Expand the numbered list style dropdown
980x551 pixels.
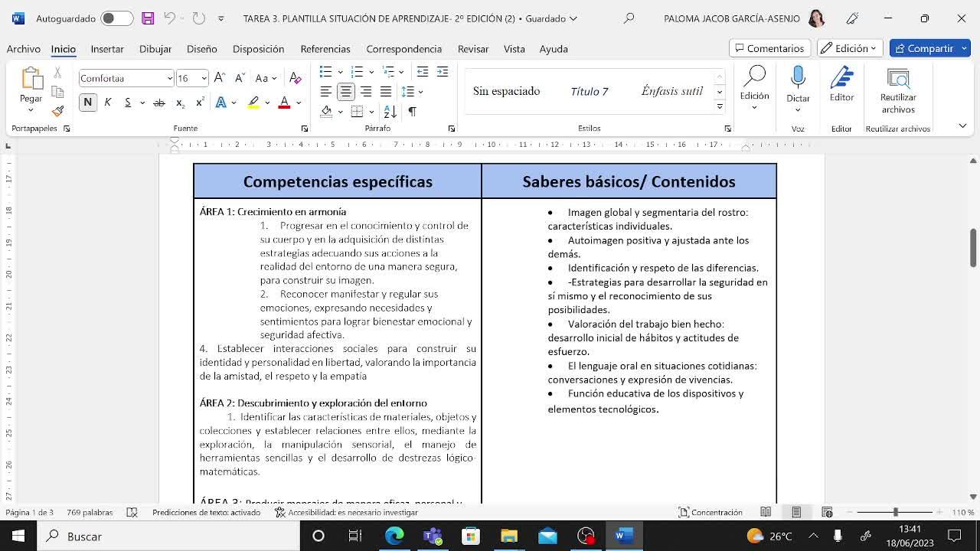371,72
